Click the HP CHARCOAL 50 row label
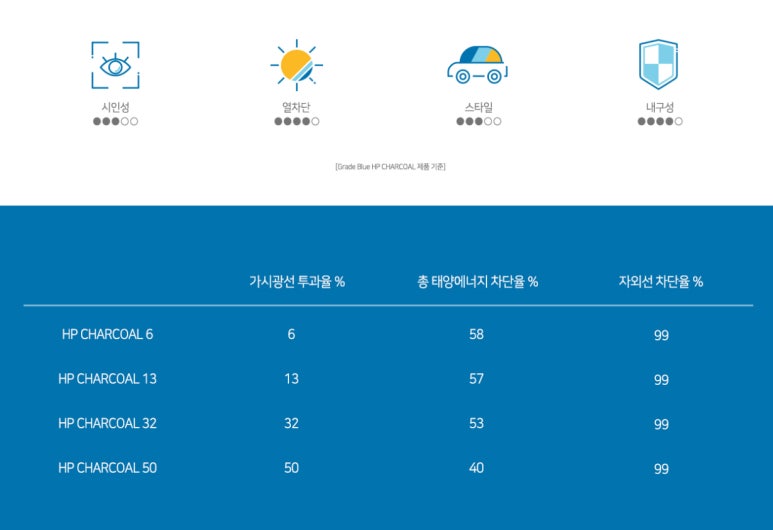 (x=107, y=468)
